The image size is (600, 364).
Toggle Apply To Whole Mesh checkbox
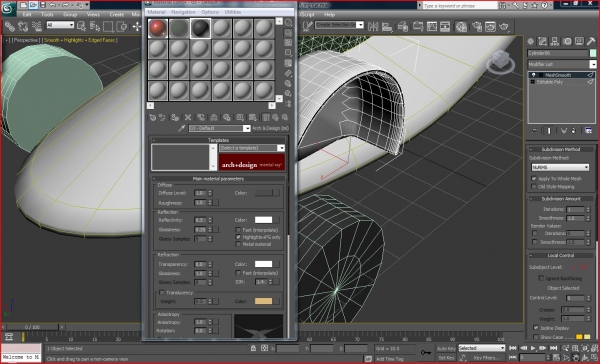(x=534, y=179)
